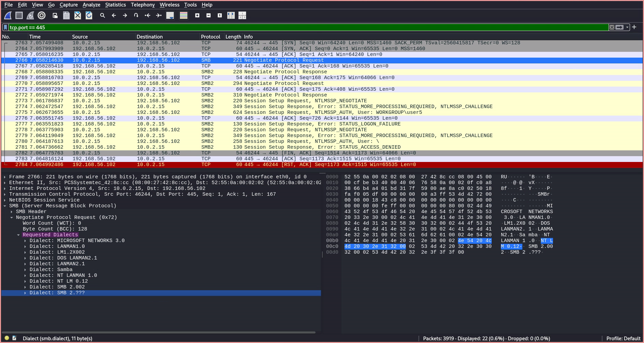Sort by the Source column
This screenshot has height=343, width=644.
pos(103,37)
